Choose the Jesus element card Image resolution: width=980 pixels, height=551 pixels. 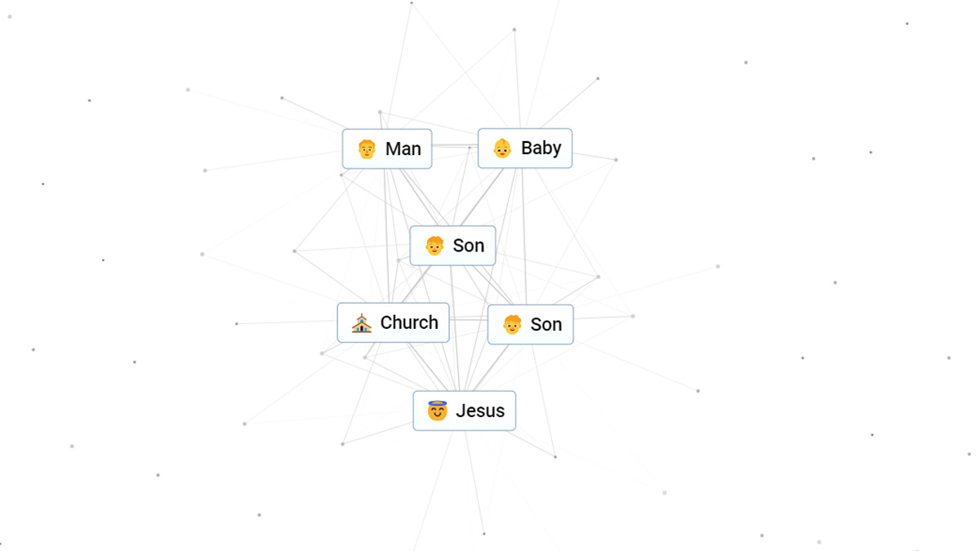[464, 411]
